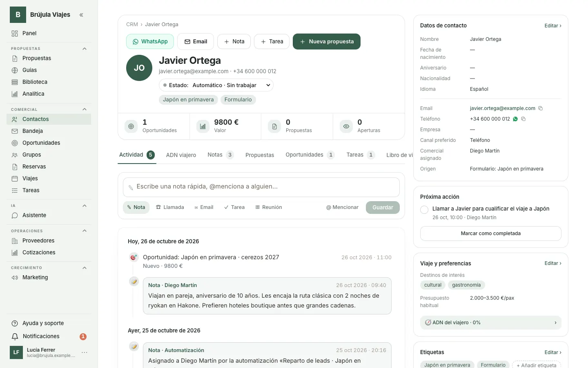Collapse the Propuestas sidebar section
The height and width of the screenshot is (368, 588).
tap(85, 49)
